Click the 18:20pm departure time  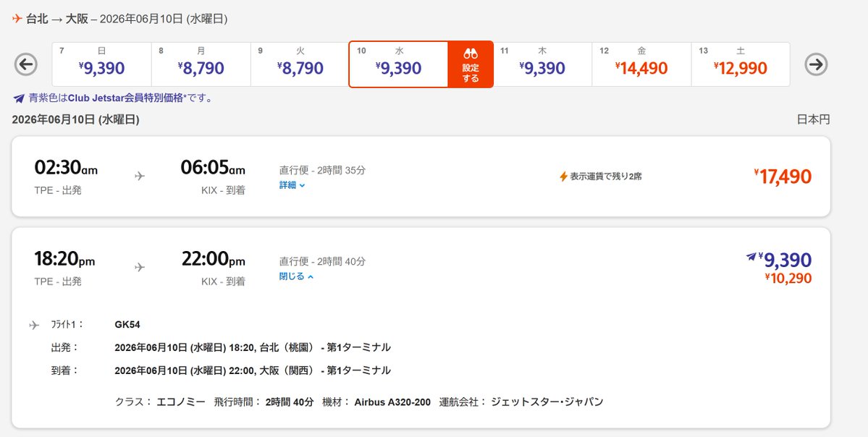pyautogui.click(x=64, y=258)
